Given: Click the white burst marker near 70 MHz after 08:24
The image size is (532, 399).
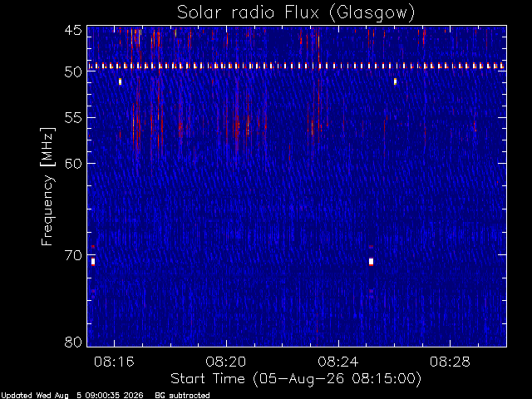Looking at the screenshot, I should click(372, 262).
